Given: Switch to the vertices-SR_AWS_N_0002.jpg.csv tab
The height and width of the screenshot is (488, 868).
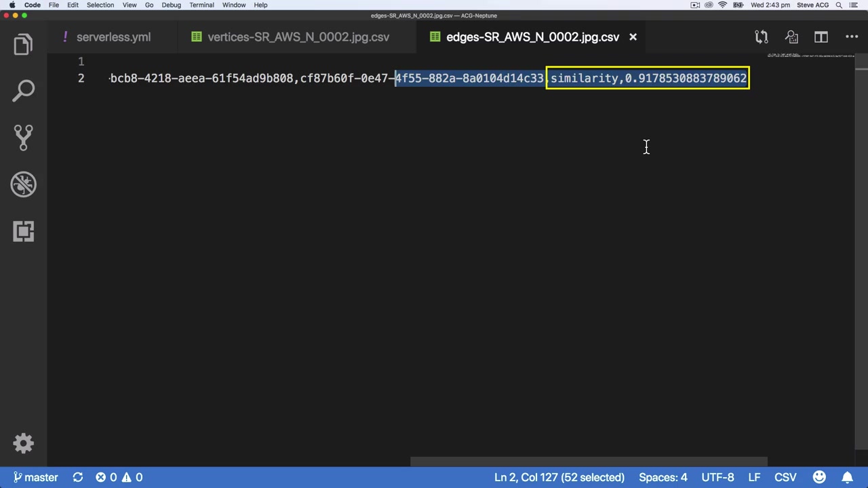Looking at the screenshot, I should tap(290, 37).
